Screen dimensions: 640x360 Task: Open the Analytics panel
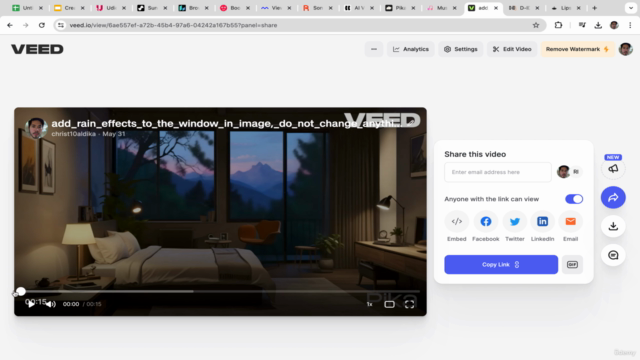click(x=411, y=49)
